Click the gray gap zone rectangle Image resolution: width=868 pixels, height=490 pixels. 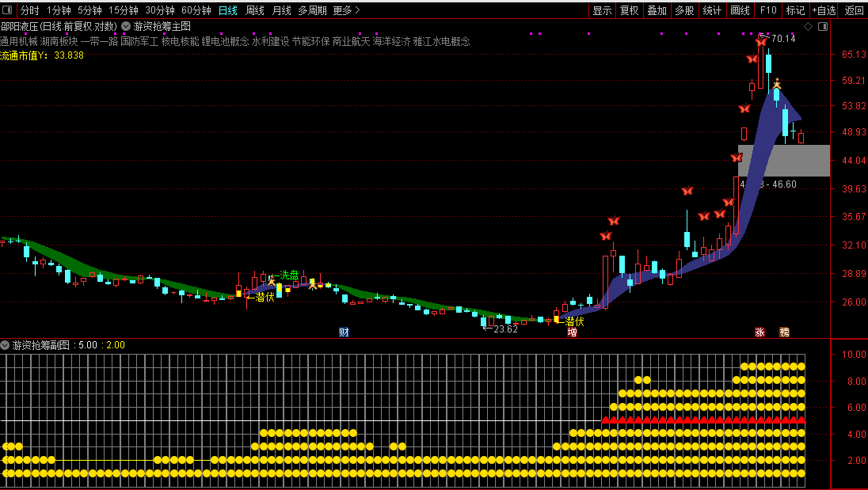(x=784, y=161)
